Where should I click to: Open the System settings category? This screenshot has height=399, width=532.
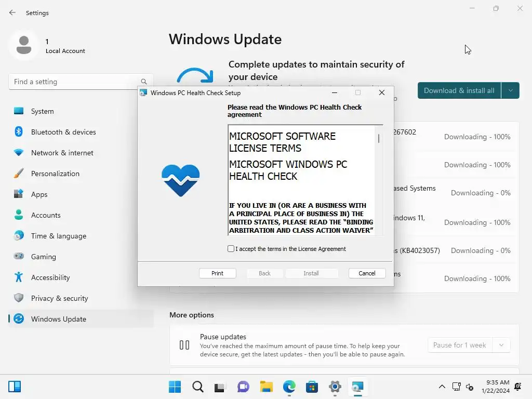pyautogui.click(x=81, y=111)
